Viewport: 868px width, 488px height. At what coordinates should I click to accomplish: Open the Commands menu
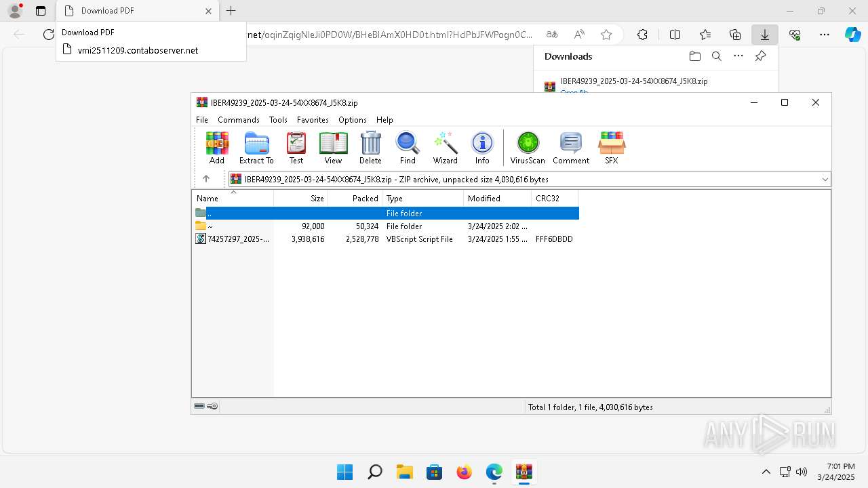(239, 119)
